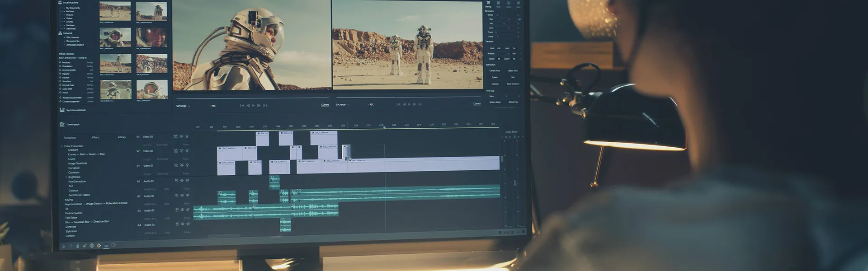Toggle the eye icon on Audio 02 track
This screenshot has width=868, height=271.
(182, 196)
